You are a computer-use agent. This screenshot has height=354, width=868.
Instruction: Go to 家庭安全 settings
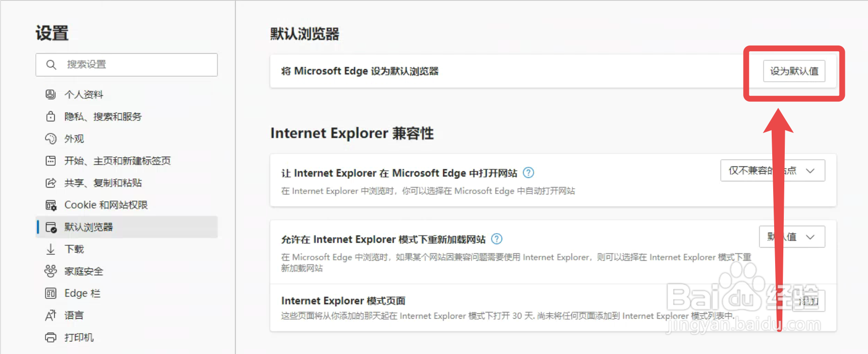pos(127,271)
